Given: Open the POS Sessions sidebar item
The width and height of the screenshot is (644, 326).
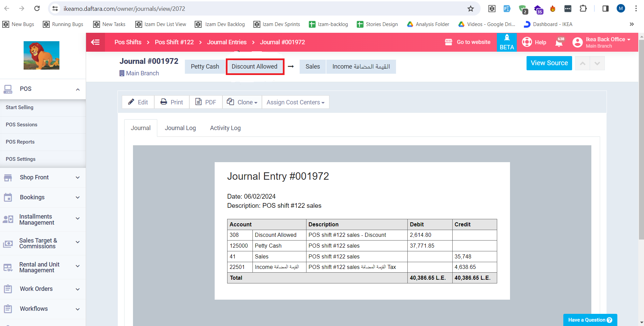Looking at the screenshot, I should tap(22, 125).
